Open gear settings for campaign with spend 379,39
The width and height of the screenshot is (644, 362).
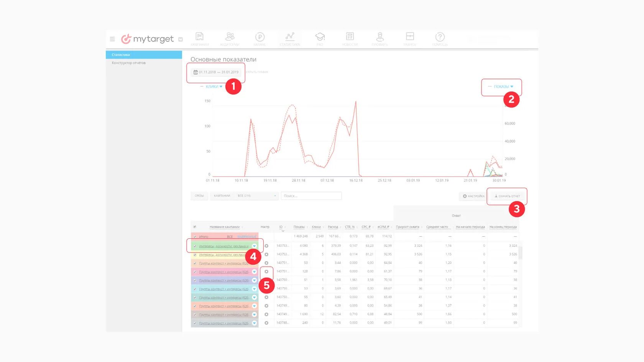(x=266, y=246)
